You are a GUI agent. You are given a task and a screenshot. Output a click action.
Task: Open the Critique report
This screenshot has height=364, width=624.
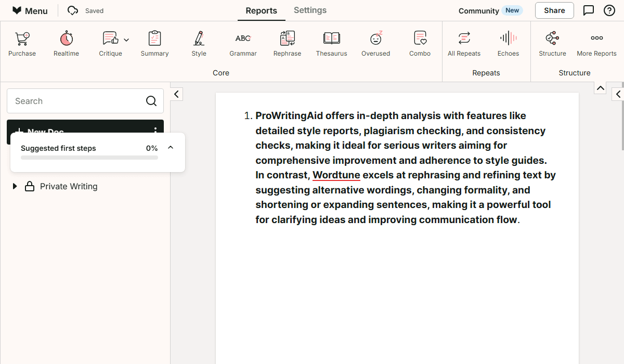[110, 44]
